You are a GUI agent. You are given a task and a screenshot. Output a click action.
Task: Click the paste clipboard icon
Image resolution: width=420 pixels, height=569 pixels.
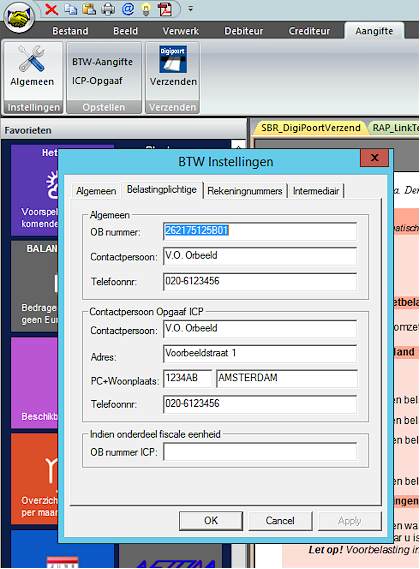(89, 9)
